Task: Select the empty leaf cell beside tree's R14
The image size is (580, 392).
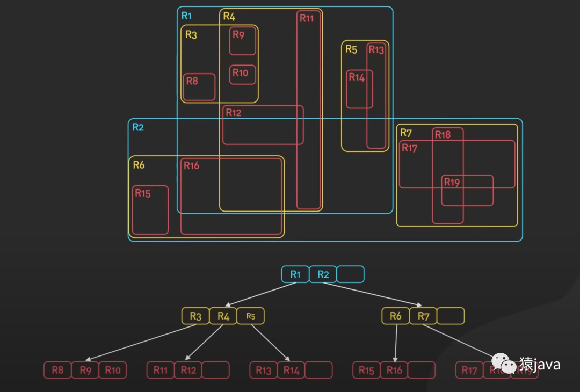Action: tap(319, 370)
